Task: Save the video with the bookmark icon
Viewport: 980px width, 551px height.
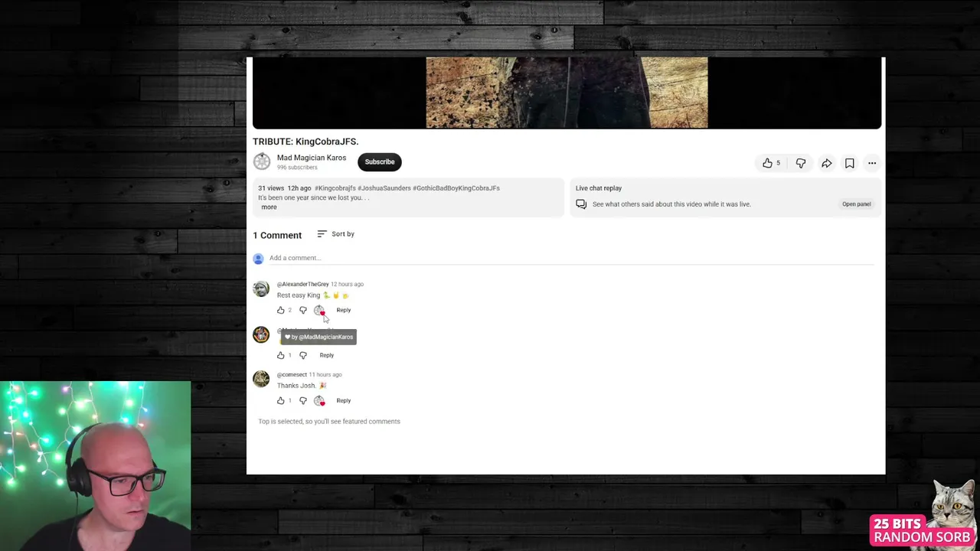Action: click(x=850, y=163)
